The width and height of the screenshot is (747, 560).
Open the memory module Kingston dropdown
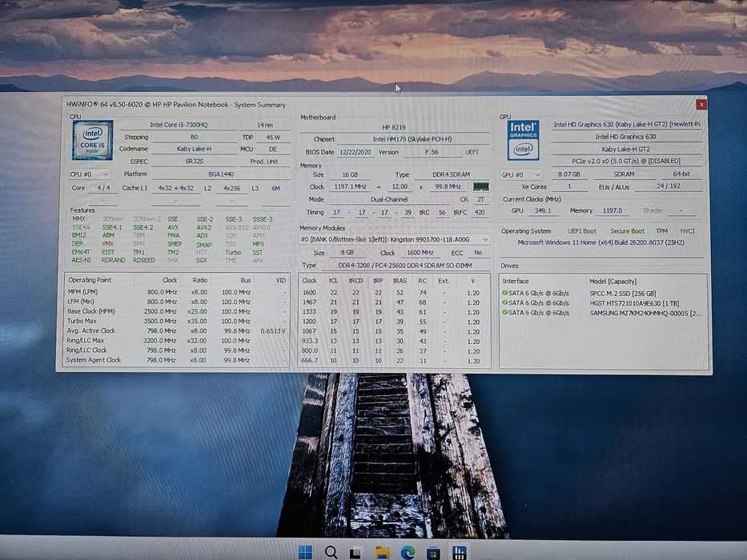click(x=395, y=239)
